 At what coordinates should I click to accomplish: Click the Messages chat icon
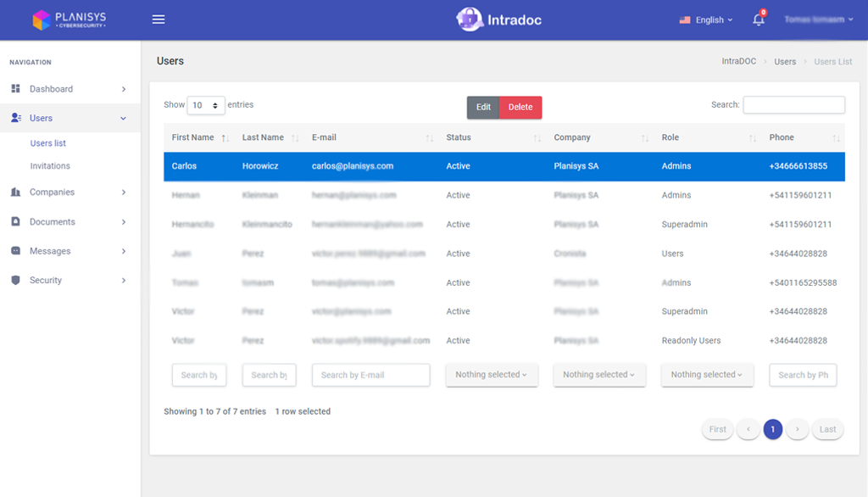[15, 251]
